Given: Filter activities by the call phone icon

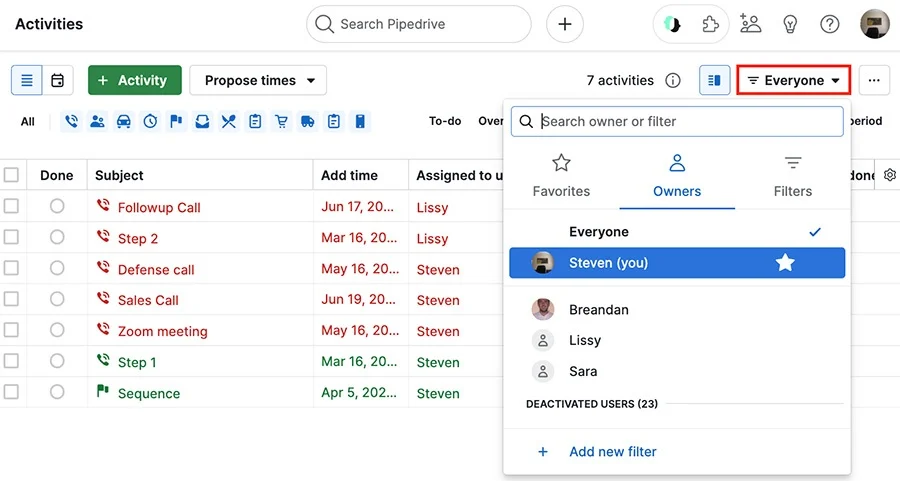Looking at the screenshot, I should coord(71,121).
